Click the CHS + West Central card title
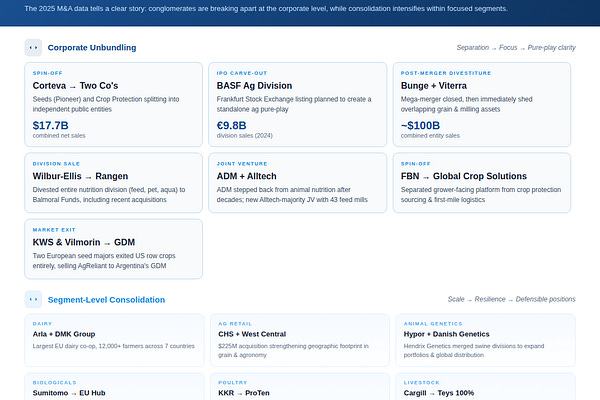Viewport: 600px width, 400px height. 252,334
